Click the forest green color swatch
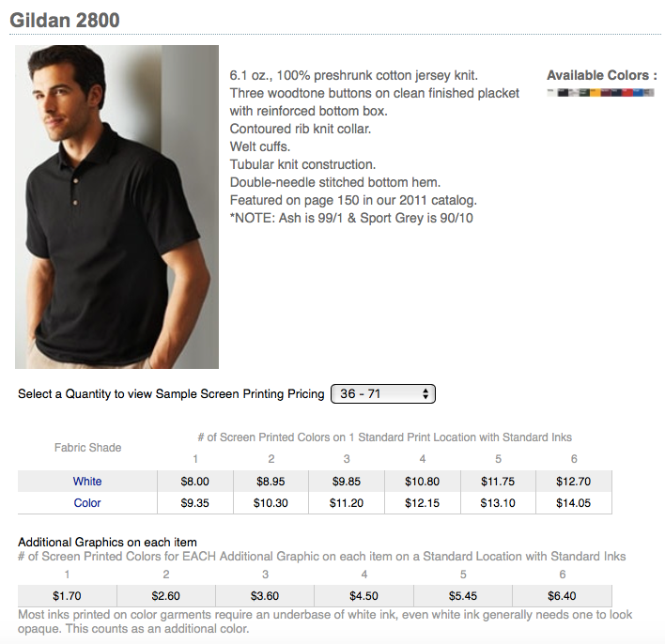Image resolution: width=665 pixels, height=644 pixels. pos(584,92)
